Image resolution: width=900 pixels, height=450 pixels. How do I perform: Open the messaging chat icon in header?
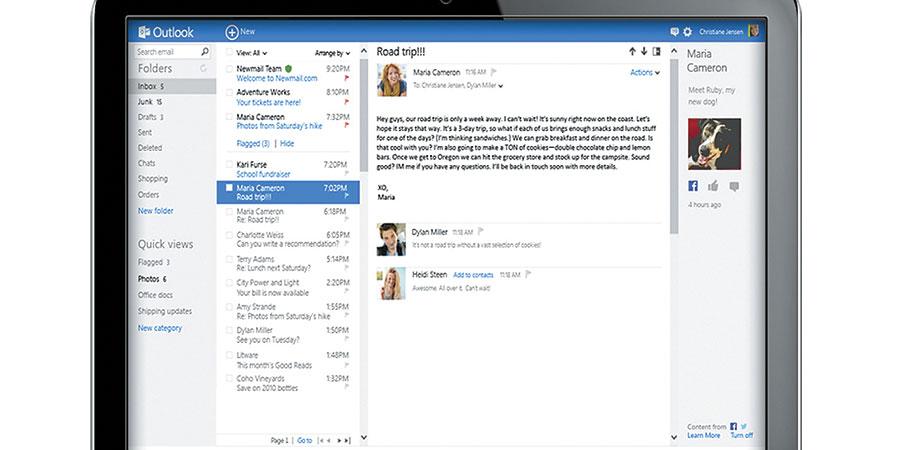click(x=674, y=32)
